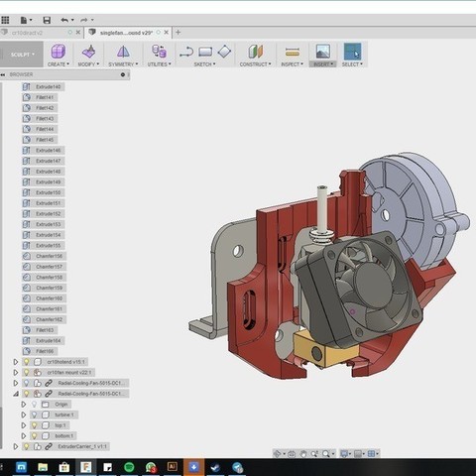Open Steam from the Windows taskbar

point(215,467)
